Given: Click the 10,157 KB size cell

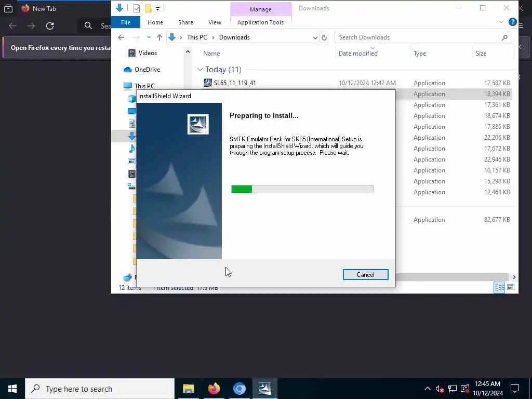Looking at the screenshot, I should coord(497,170).
